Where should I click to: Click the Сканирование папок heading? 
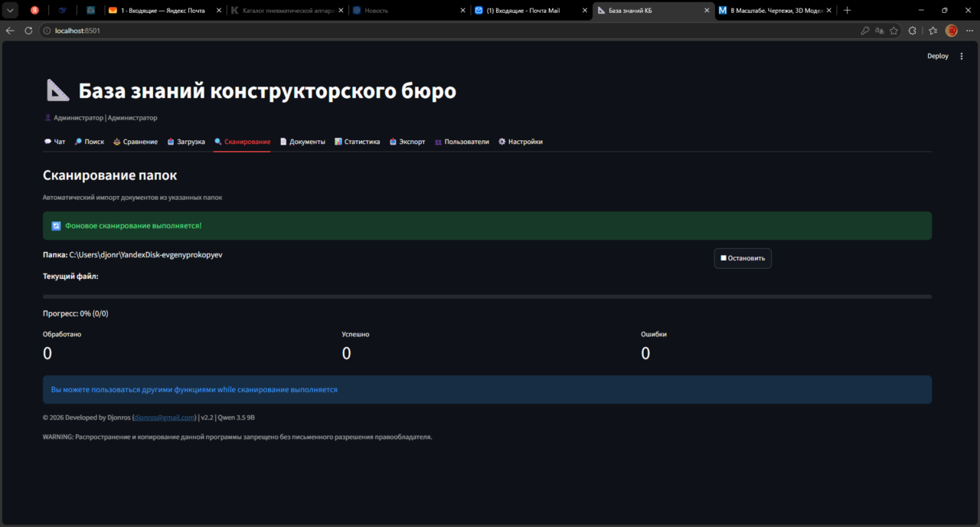coord(110,175)
